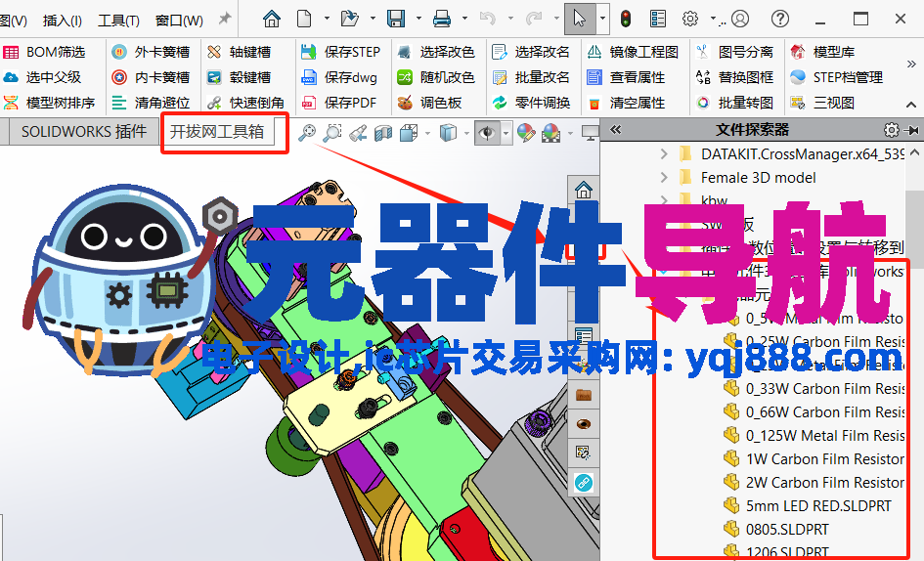The height and width of the screenshot is (561, 924).
Task: Toggle Hide/Show Items eye icon
Action: (x=487, y=133)
